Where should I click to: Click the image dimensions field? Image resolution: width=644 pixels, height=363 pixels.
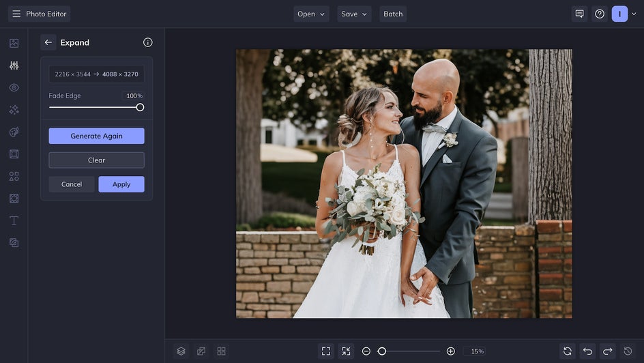[x=96, y=74]
